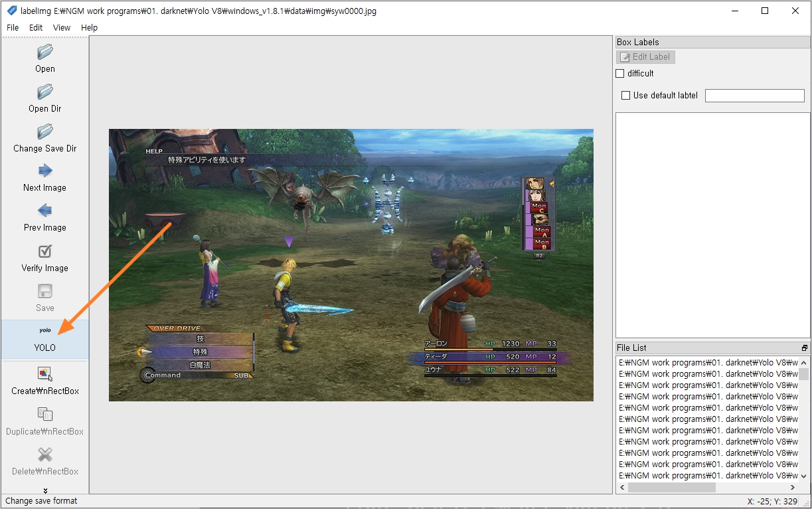This screenshot has height=509, width=812.
Task: Float the File List dock panel
Action: coord(805,348)
